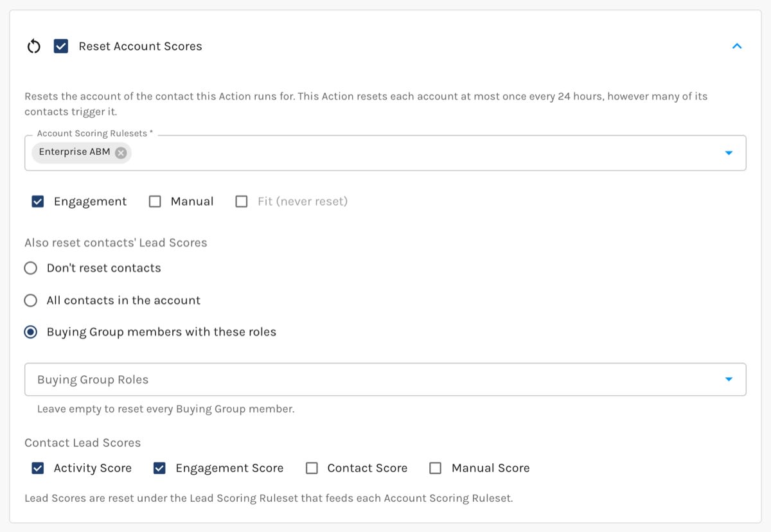Uncheck the Activity Score checkbox

pyautogui.click(x=38, y=468)
